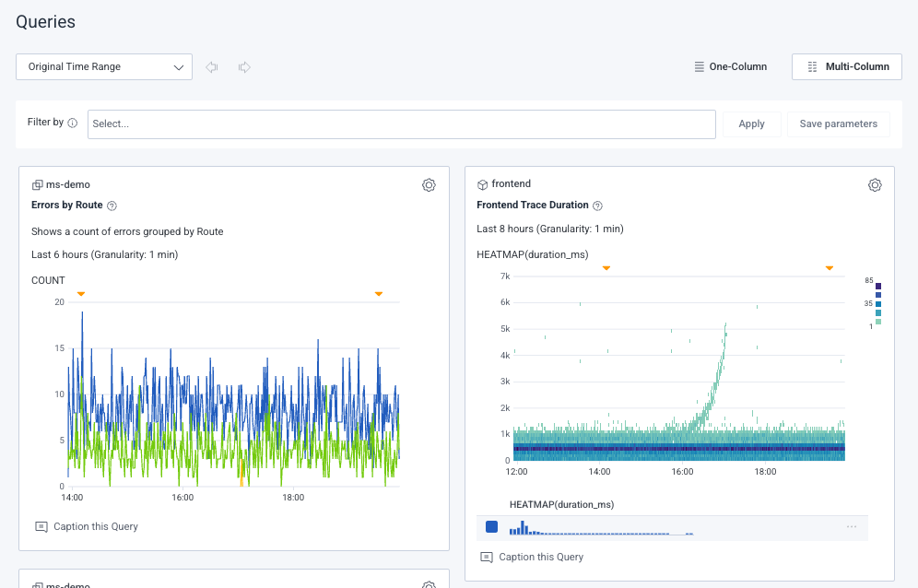
Task: Open the Original Time Range dropdown
Action: [x=104, y=67]
